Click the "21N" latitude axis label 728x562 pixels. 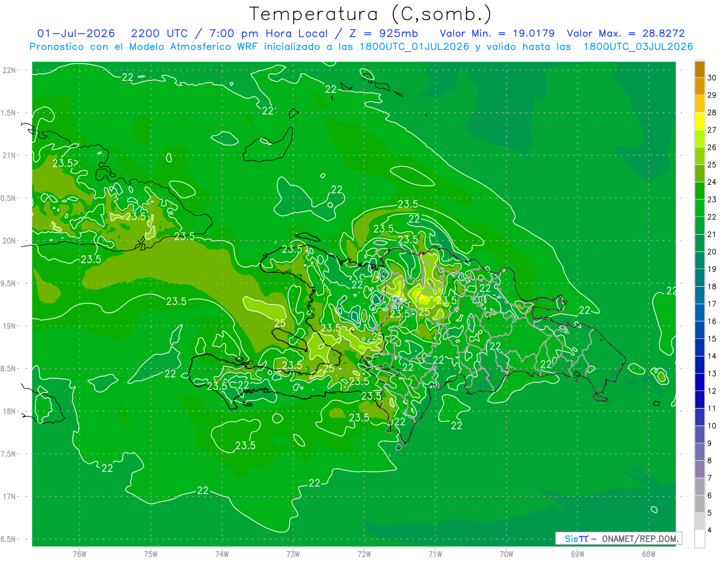[10, 156]
